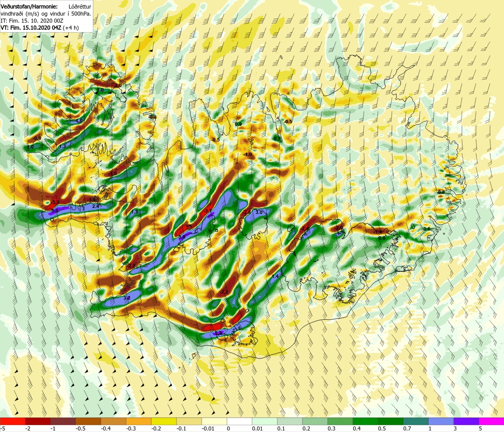Click the '3.2' value label on the map
Image resolution: width=504 pixels, height=432 pixels.
(x=127, y=298)
